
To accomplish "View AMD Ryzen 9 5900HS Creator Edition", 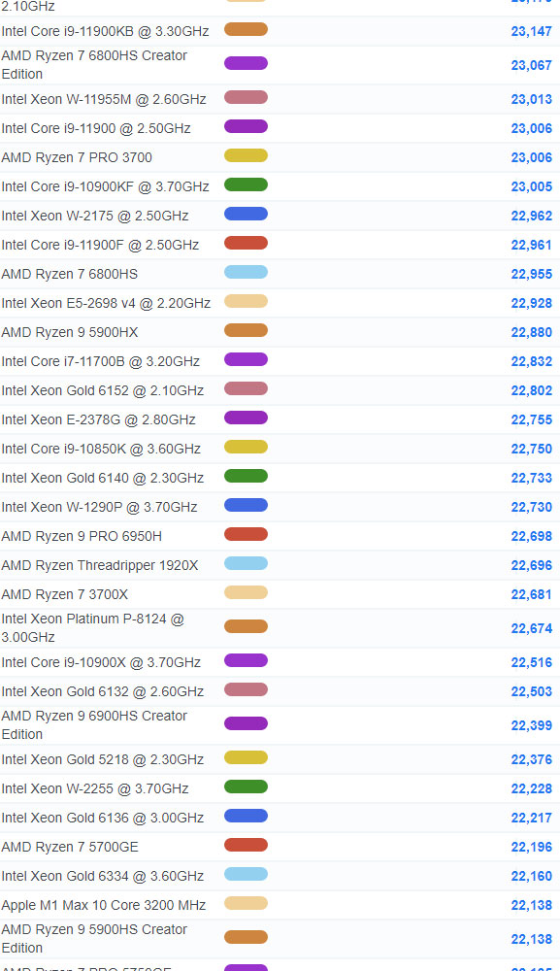I will pyautogui.click(x=94, y=938).
